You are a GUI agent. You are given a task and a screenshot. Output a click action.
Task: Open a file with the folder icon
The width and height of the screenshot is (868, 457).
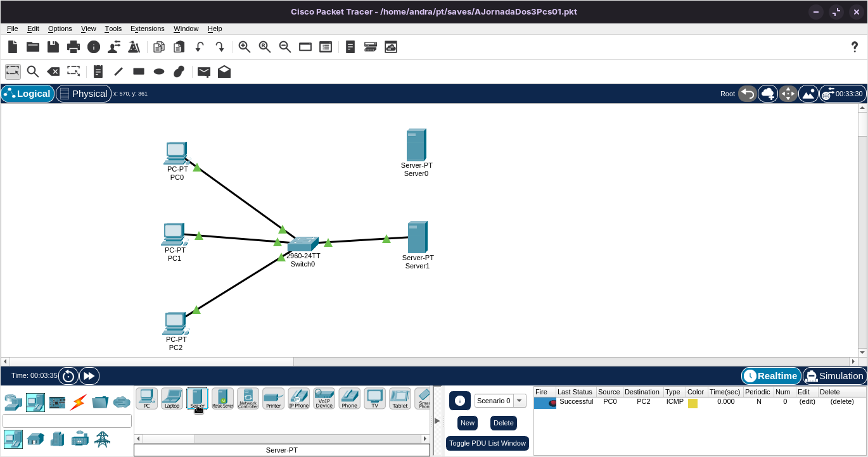pos(33,47)
